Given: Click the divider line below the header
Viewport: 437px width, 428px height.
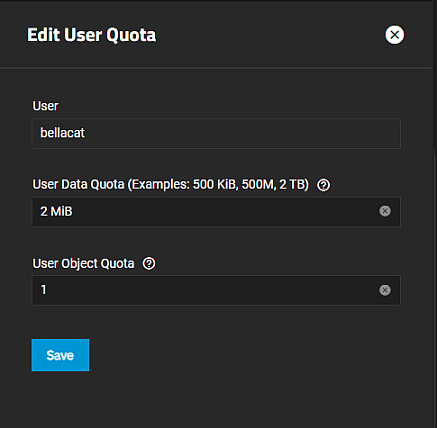Looking at the screenshot, I should tap(216, 68).
